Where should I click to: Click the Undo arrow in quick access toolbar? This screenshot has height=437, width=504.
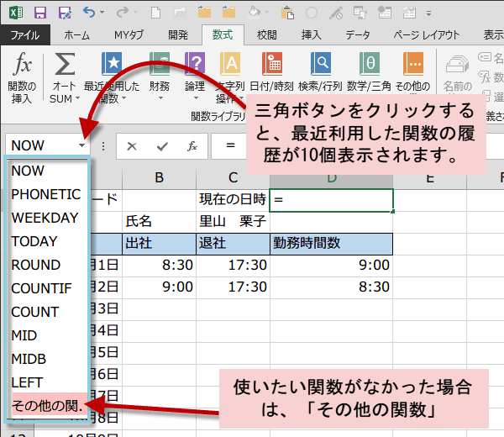pos(89,12)
